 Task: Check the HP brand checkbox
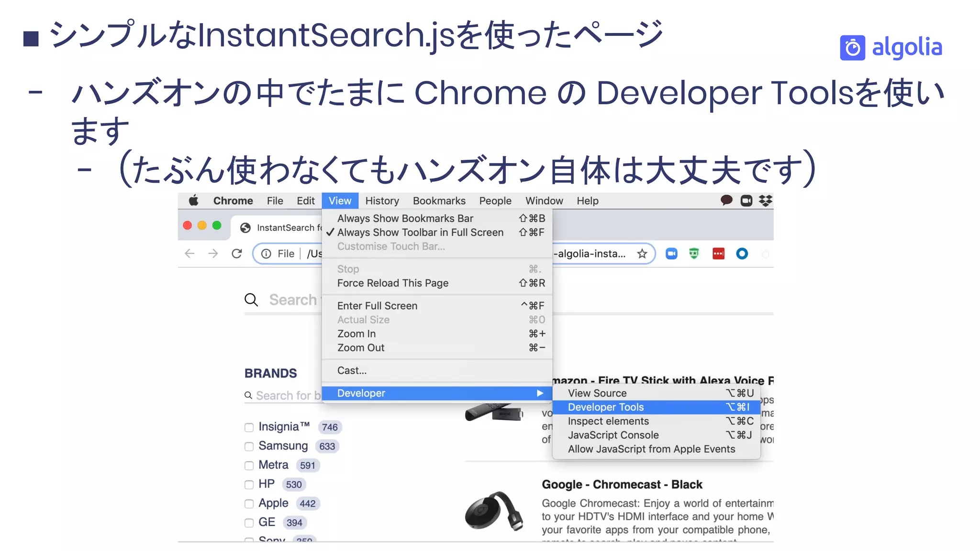click(249, 485)
